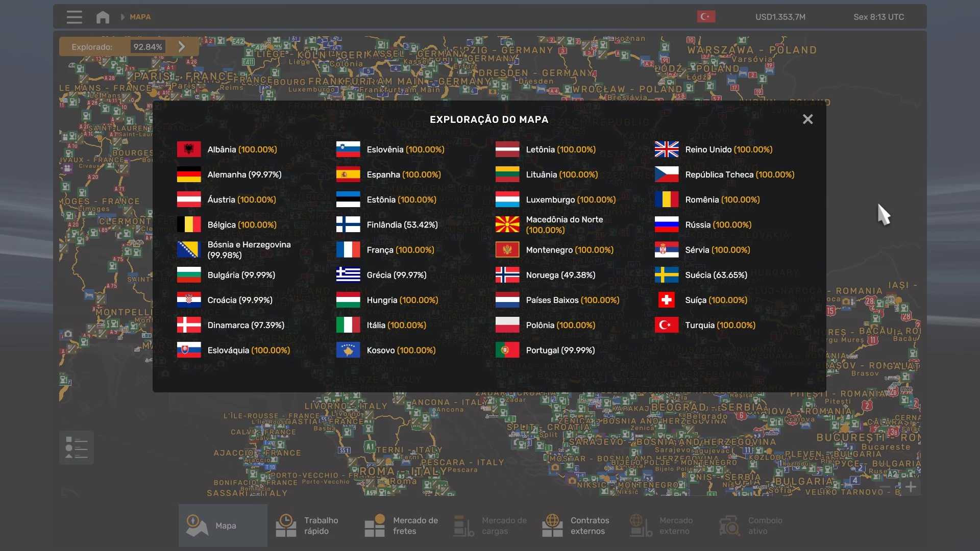Close the Exploração do Mapa dialog

(807, 119)
